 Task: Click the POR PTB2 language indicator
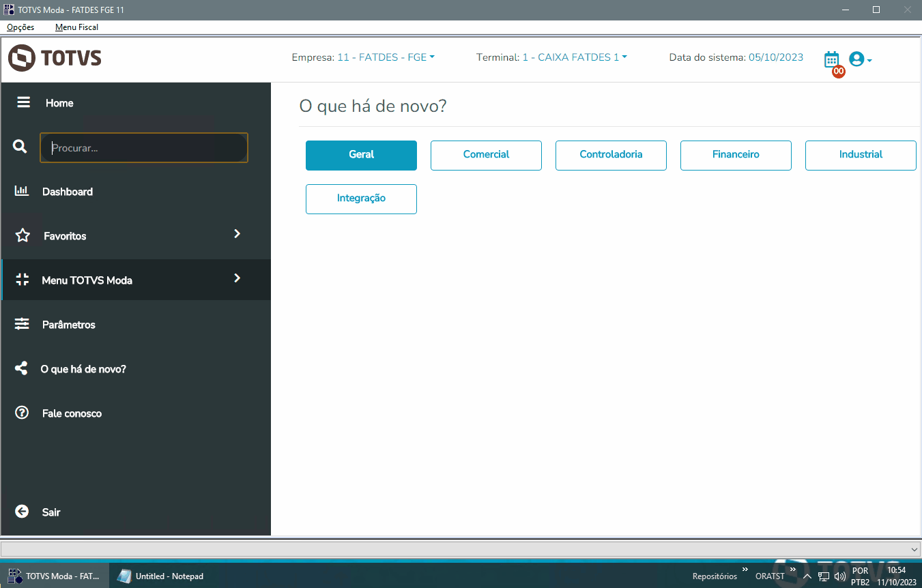[860, 576]
